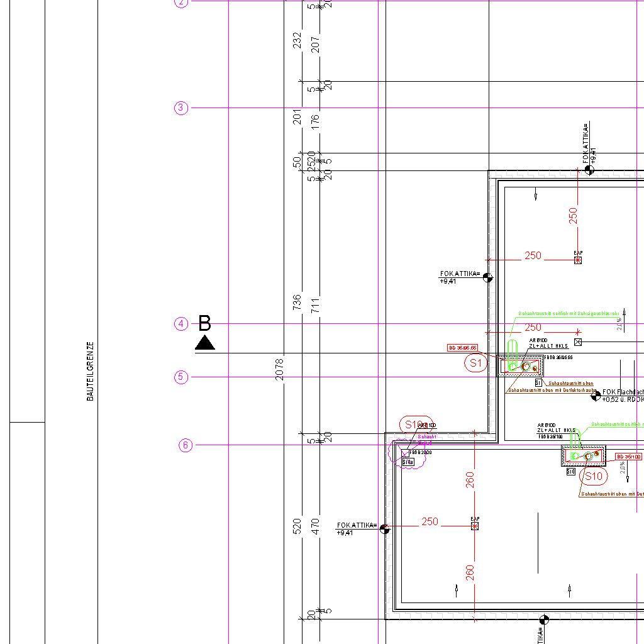Select grid axis bubble 3
644x644 pixels.
[181, 108]
